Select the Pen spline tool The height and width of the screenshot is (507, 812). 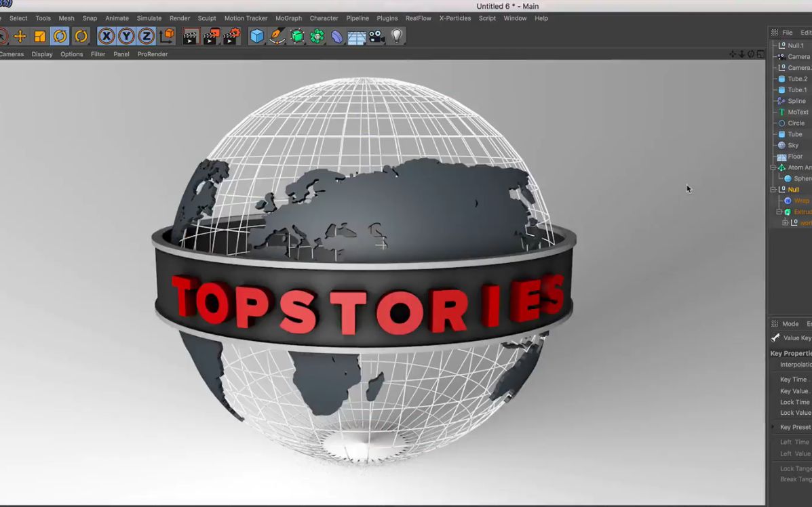277,36
